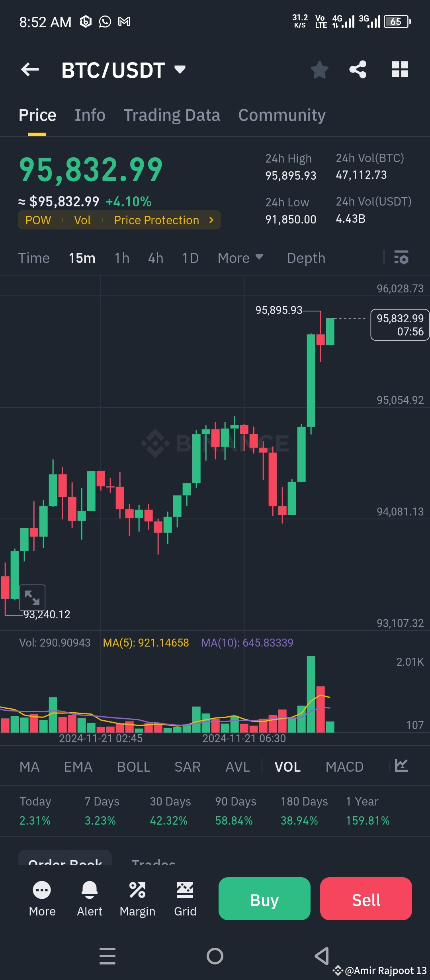Navigate back using the arrow icon

(29, 69)
